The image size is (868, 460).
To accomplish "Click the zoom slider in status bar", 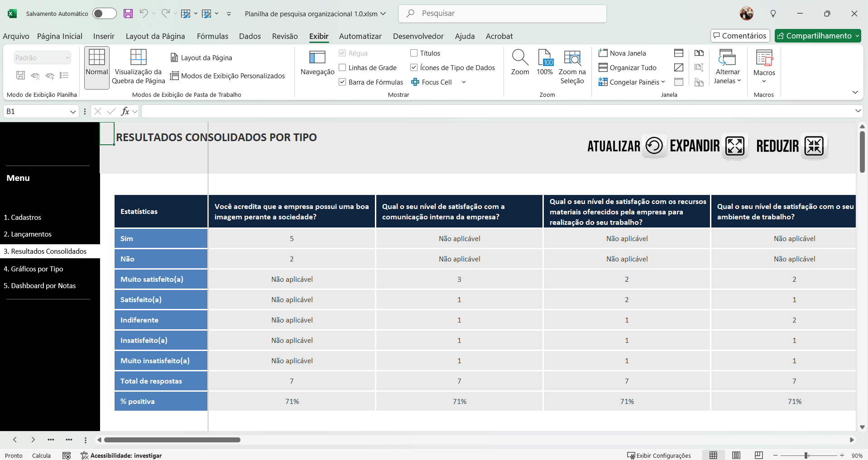I will tap(806, 455).
